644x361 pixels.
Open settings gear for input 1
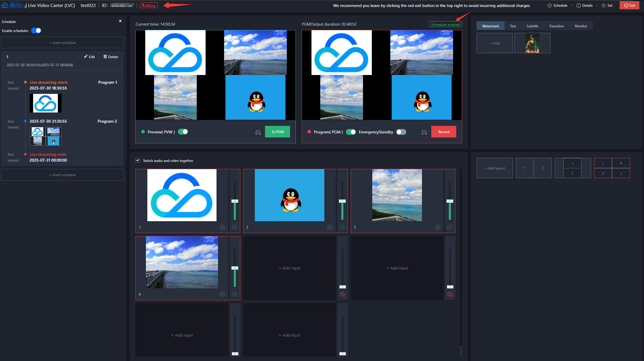222,227
